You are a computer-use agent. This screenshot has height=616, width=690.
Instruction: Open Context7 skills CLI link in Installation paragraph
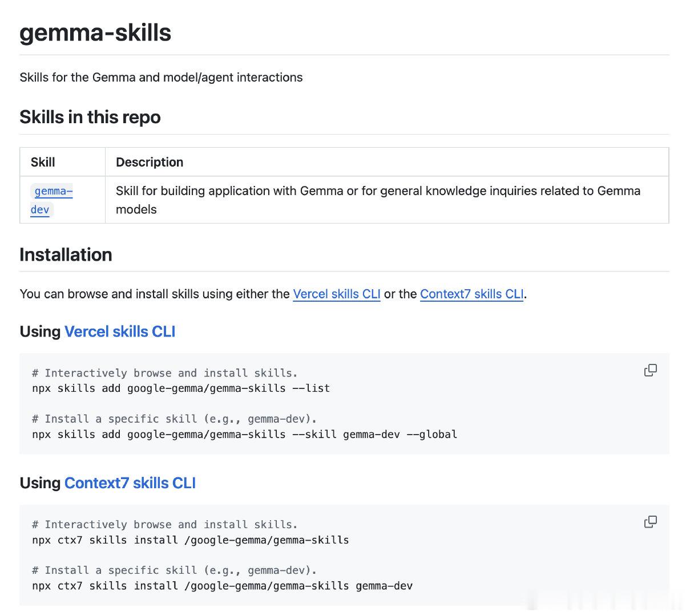[x=472, y=294]
